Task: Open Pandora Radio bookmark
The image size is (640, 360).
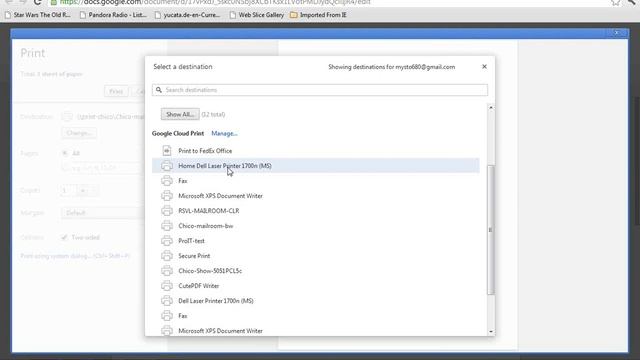Action: tap(113, 15)
